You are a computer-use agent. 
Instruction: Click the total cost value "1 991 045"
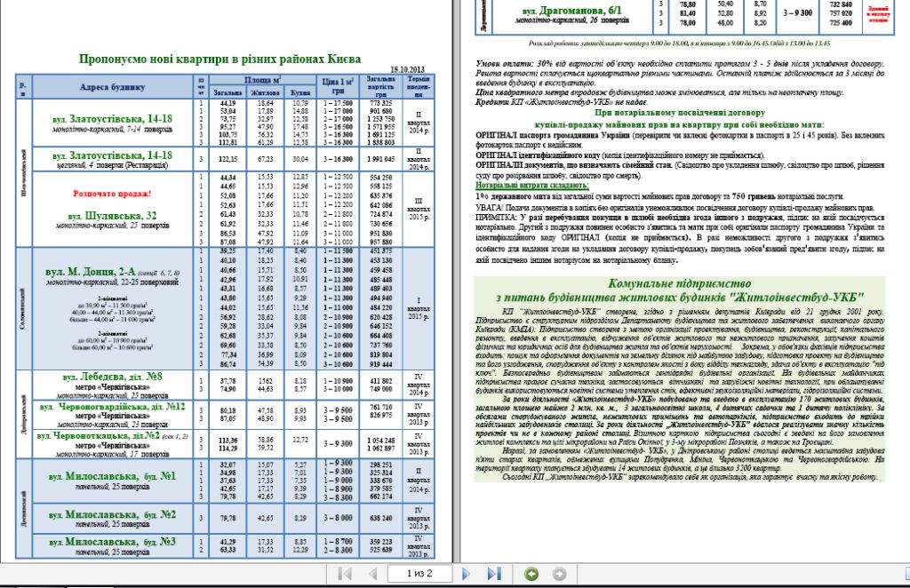click(x=380, y=159)
